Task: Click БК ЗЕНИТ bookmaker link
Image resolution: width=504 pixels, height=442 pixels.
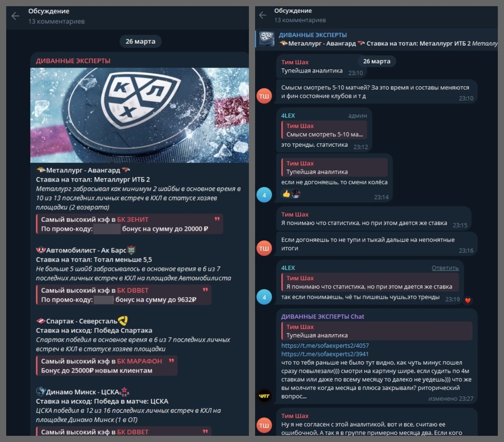Action: (x=133, y=220)
